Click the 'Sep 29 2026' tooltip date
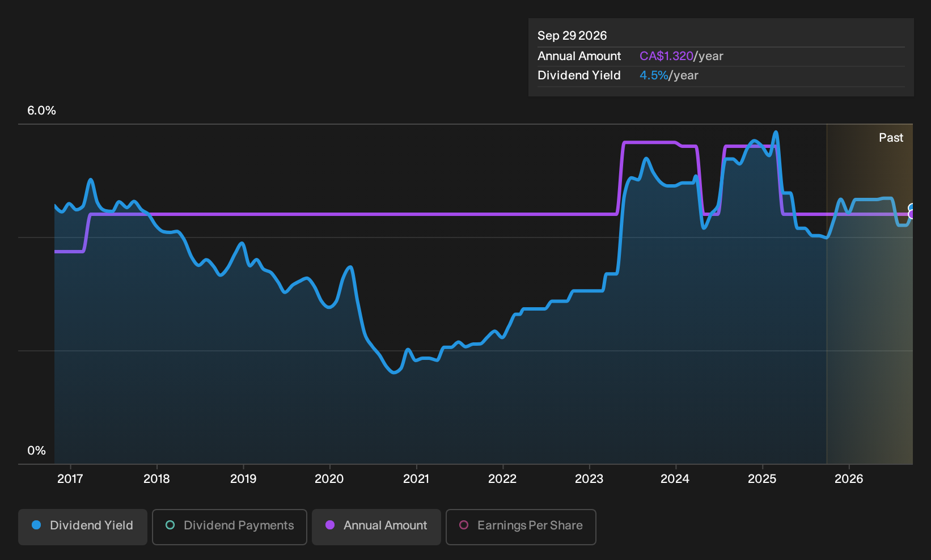Screen dimensions: 931x560 coord(572,36)
